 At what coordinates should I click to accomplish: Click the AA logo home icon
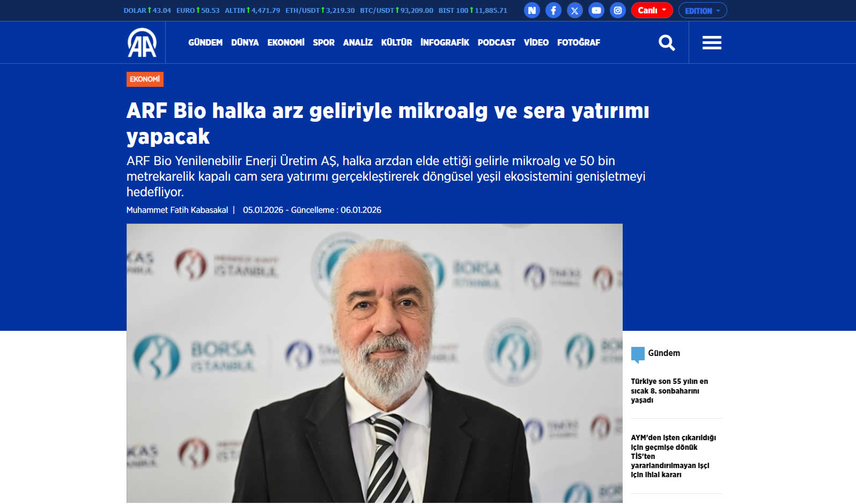coord(142,43)
